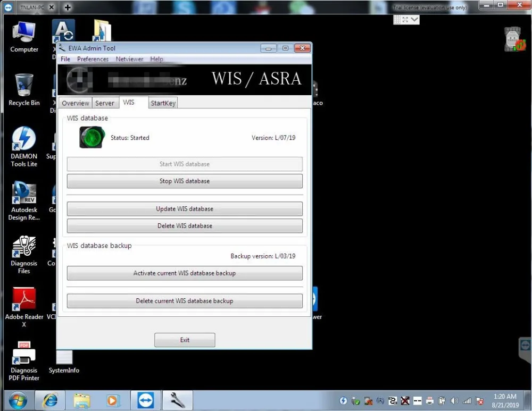Click the Action Center flag tray icon
Screen dimensions: 532x411
coord(479,401)
